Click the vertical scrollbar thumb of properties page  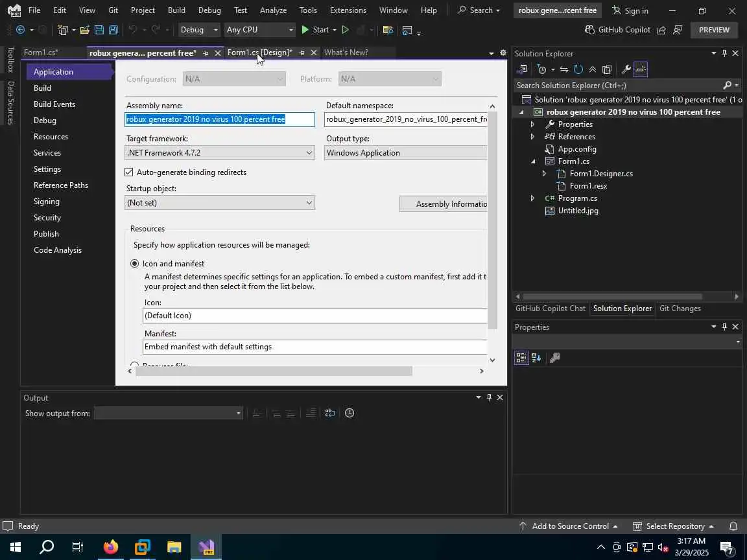pos(492,220)
